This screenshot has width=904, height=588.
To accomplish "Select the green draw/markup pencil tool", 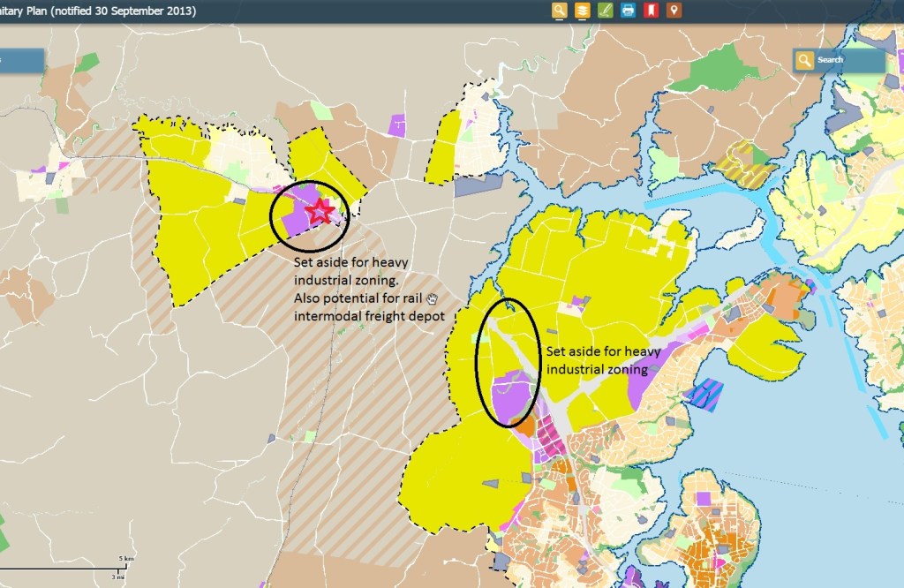I will tap(605, 11).
